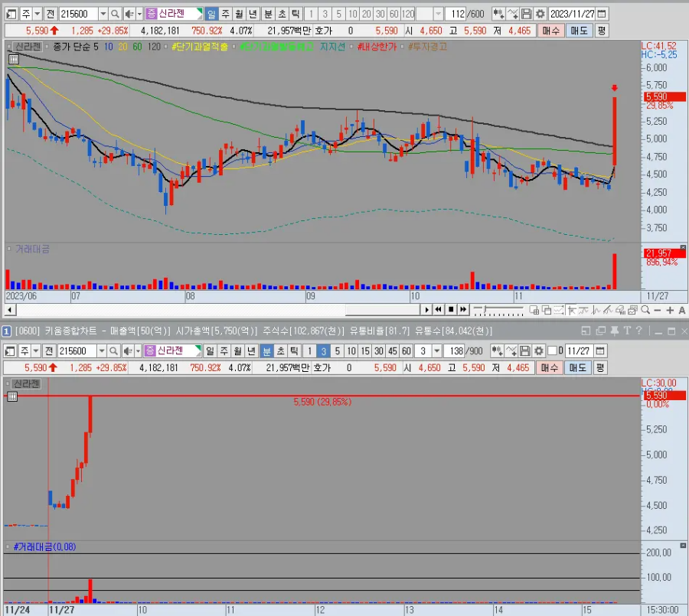Image resolution: width=689 pixels, height=616 pixels.
Task: Open the settings gear in upper chart toolbar
Action: [540, 14]
